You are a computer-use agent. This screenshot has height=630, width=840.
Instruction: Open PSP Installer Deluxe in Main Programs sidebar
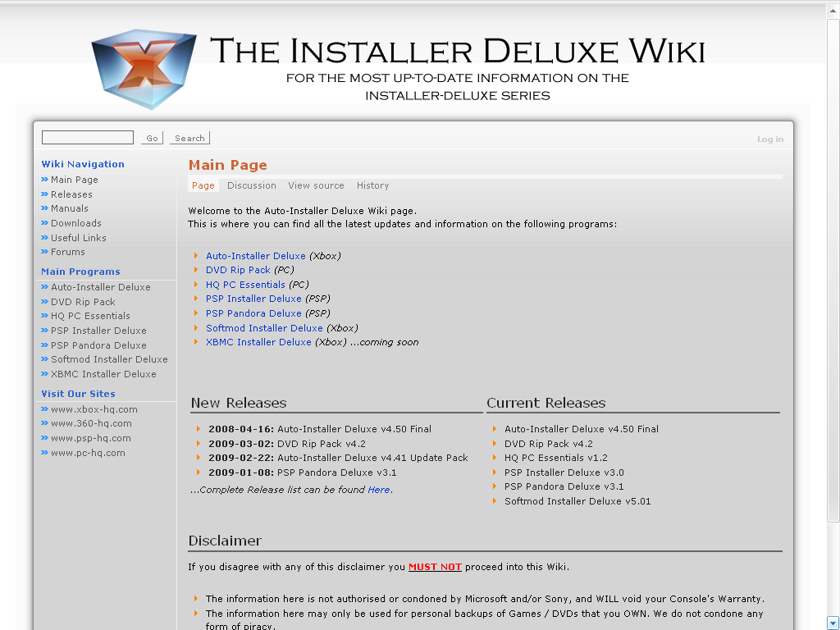click(98, 331)
